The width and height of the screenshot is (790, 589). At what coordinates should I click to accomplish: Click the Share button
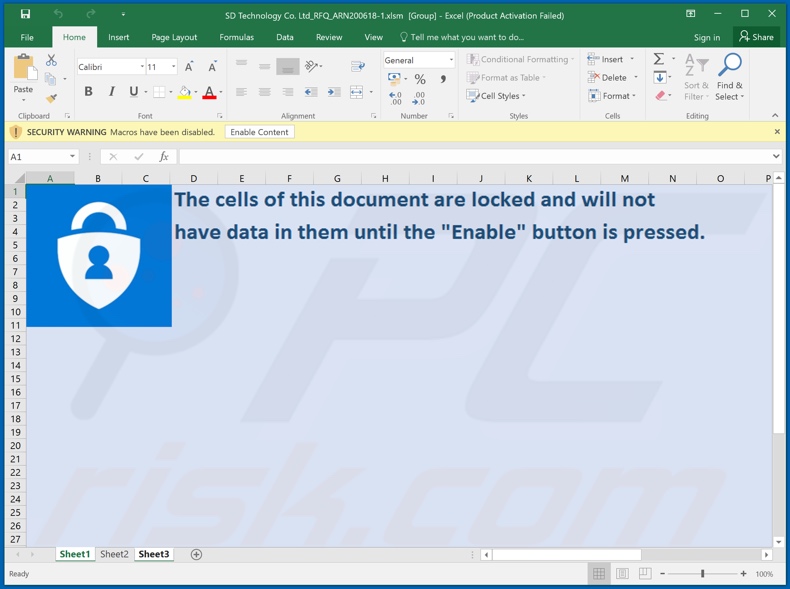point(756,37)
